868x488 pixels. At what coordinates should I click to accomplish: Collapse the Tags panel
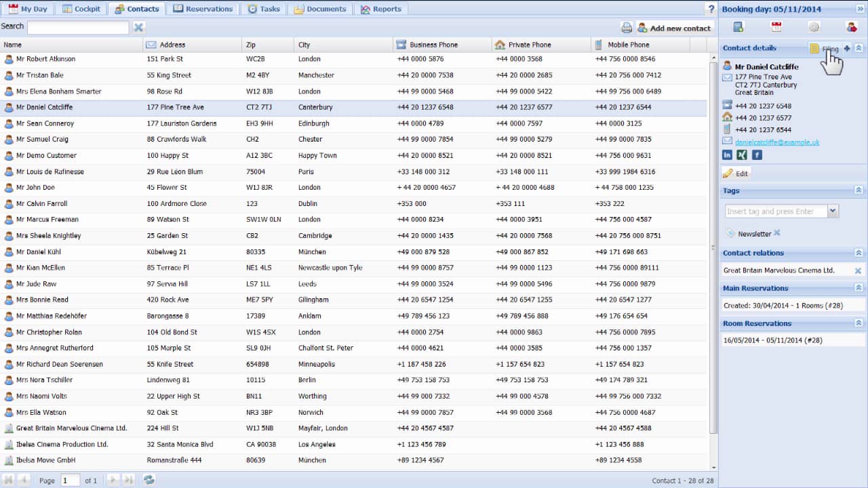pos(859,190)
